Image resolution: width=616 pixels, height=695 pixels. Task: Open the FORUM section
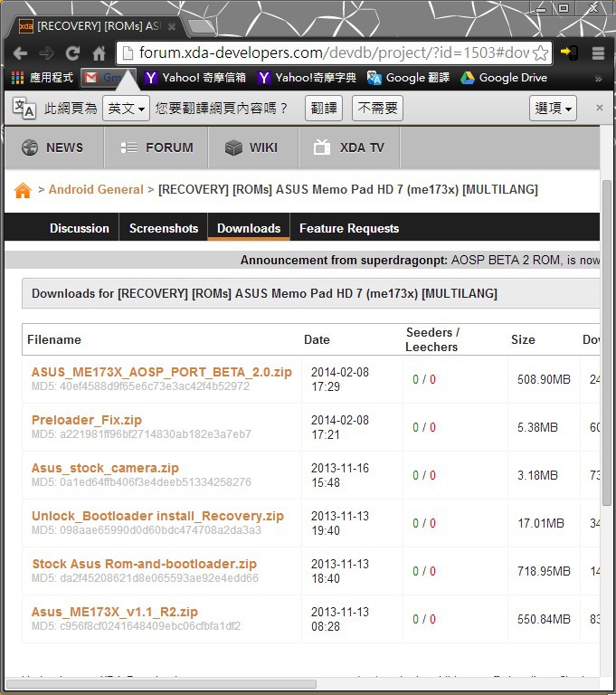pyautogui.click(x=156, y=148)
